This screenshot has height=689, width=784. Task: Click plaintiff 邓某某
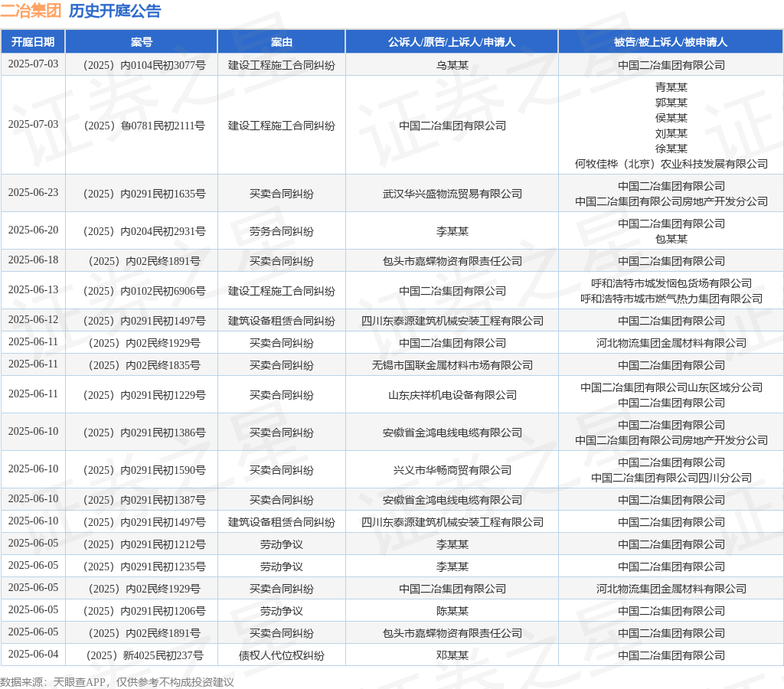452,655
